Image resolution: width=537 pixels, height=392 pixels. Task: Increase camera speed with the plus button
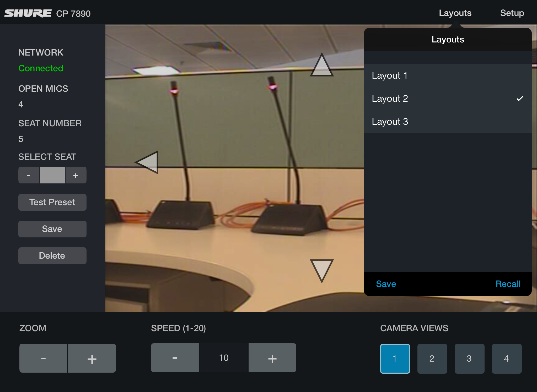(272, 358)
